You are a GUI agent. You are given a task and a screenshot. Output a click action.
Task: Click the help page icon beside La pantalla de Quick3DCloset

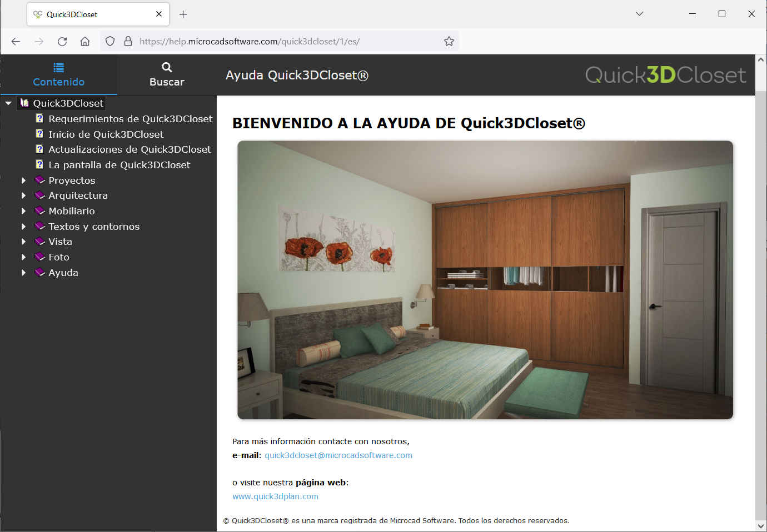point(39,164)
